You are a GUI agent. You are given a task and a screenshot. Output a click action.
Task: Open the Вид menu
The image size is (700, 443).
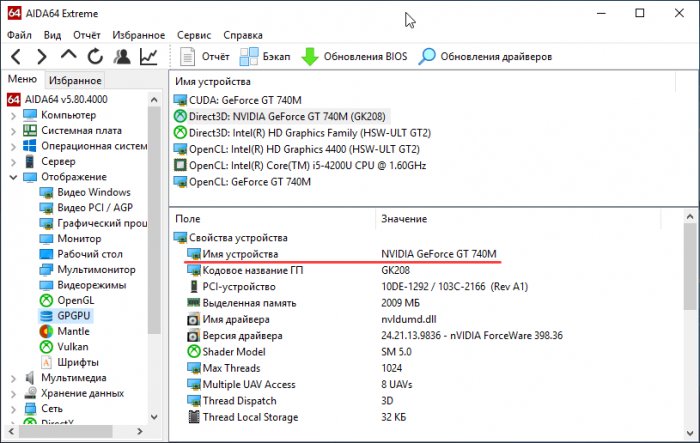pos(52,35)
